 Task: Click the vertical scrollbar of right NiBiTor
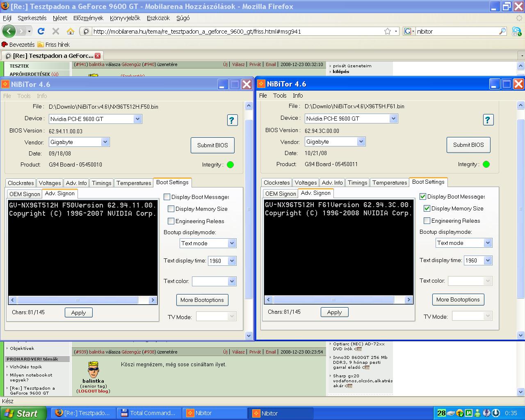tap(521, 221)
